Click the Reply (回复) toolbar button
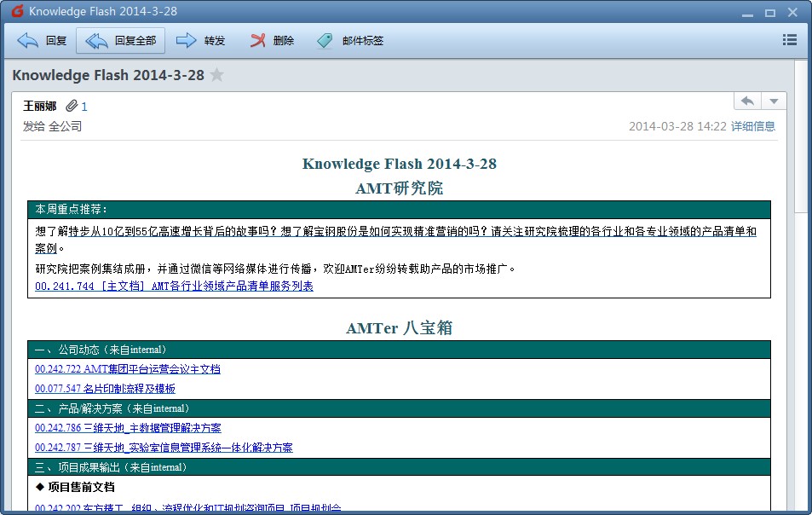Screen dimensions: 812x515 pyautogui.click(x=42, y=40)
